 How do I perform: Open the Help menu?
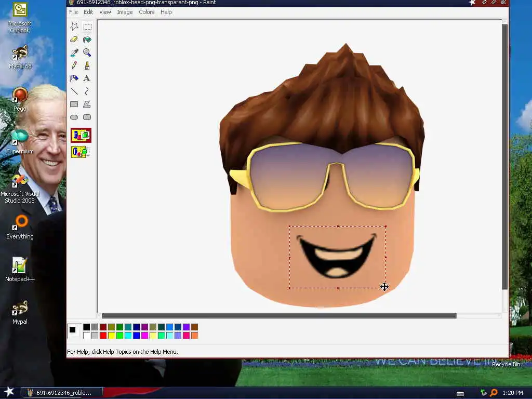point(166,12)
